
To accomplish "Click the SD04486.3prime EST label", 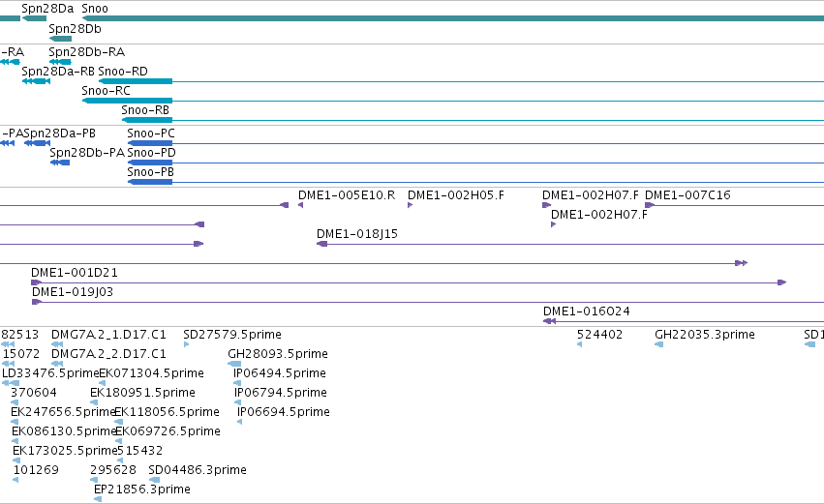I will point(198,470).
